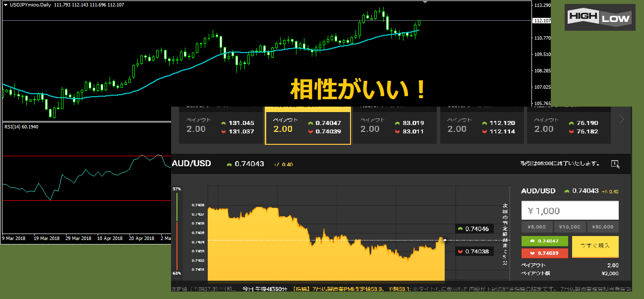This screenshot has width=644, height=299.
Task: Choose the ¥10,000 quick amount
Action: [570, 227]
